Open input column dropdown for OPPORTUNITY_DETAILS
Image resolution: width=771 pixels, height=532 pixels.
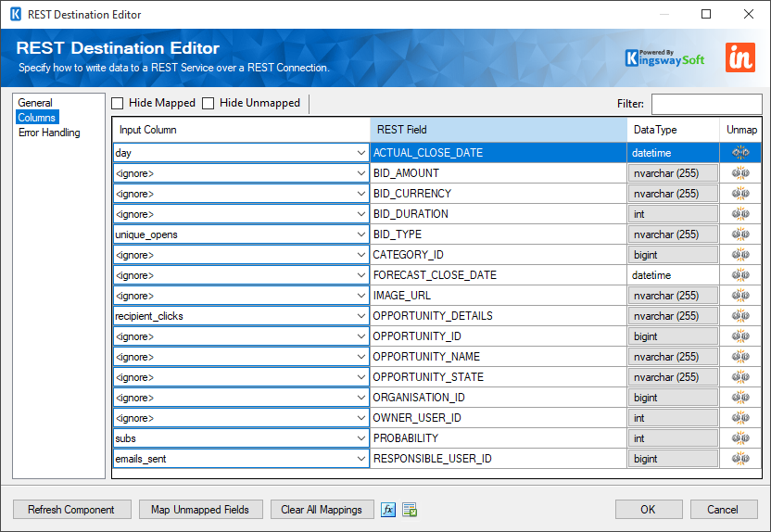tap(360, 316)
